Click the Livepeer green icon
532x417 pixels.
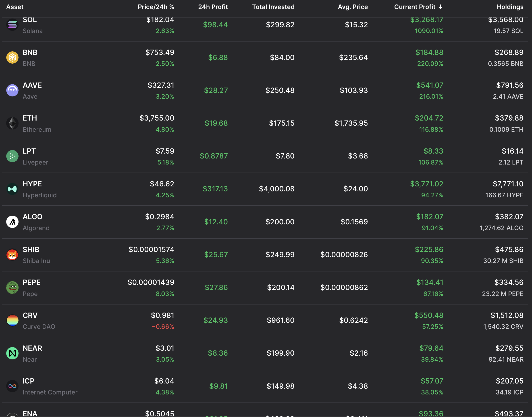pyautogui.click(x=12, y=156)
